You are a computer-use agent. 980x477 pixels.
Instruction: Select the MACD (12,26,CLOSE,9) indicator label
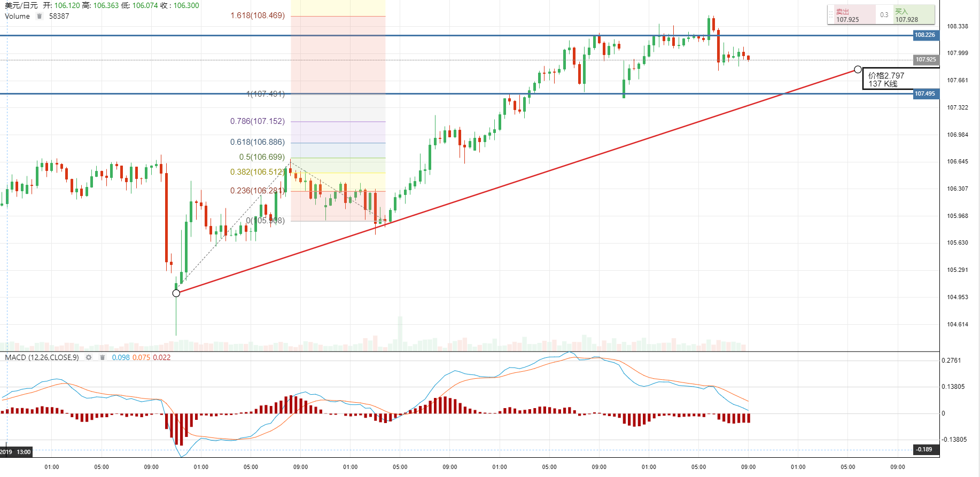[42, 357]
